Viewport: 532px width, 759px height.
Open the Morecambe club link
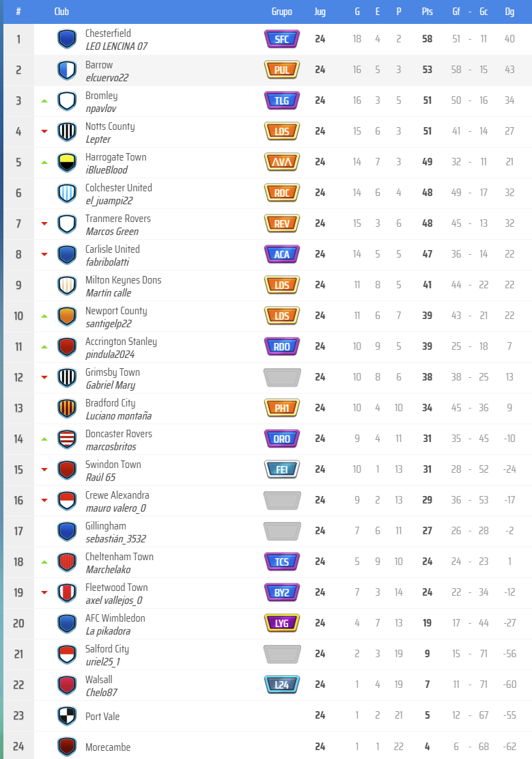click(108, 747)
